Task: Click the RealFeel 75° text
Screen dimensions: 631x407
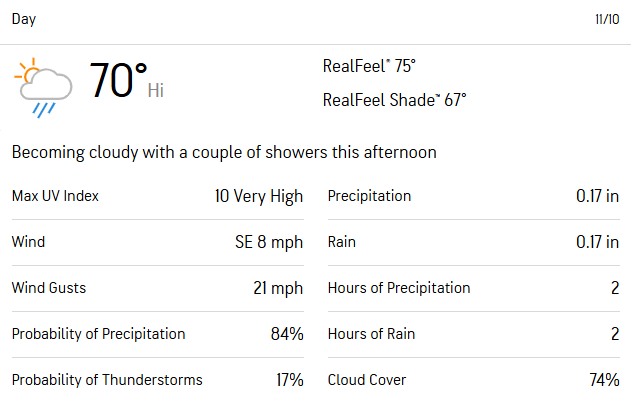Action: click(x=369, y=66)
